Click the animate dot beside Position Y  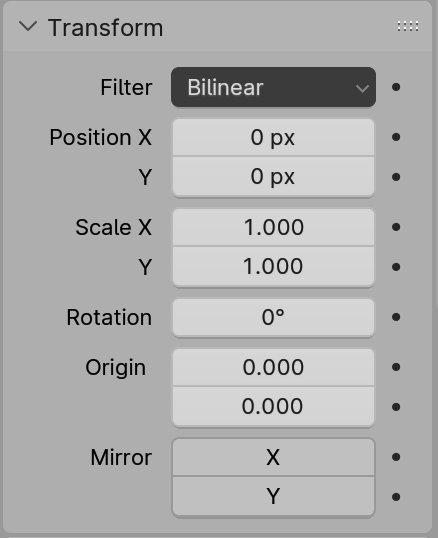click(x=396, y=177)
